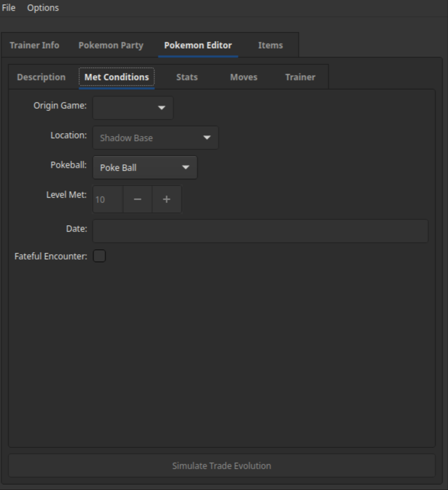Show the Description sub-tab
This screenshot has height=490, width=448.
pos(41,77)
